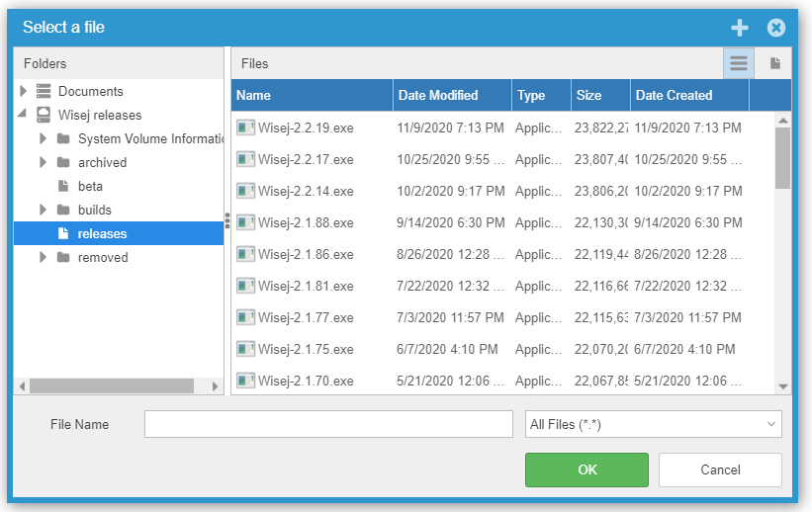Select the archived folder label
Screen dimensions: 812x512
102,162
